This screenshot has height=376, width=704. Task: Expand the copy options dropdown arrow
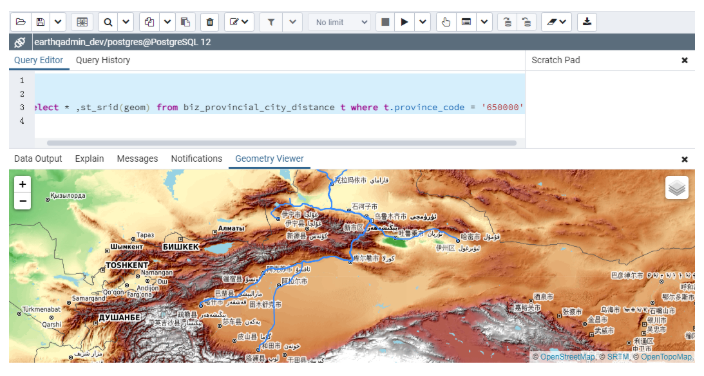click(167, 22)
